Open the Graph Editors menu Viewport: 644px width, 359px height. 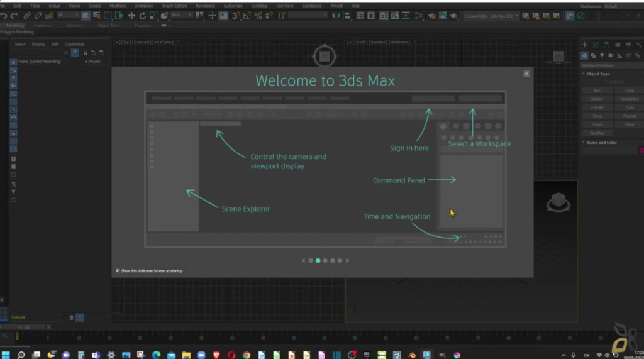point(175,6)
